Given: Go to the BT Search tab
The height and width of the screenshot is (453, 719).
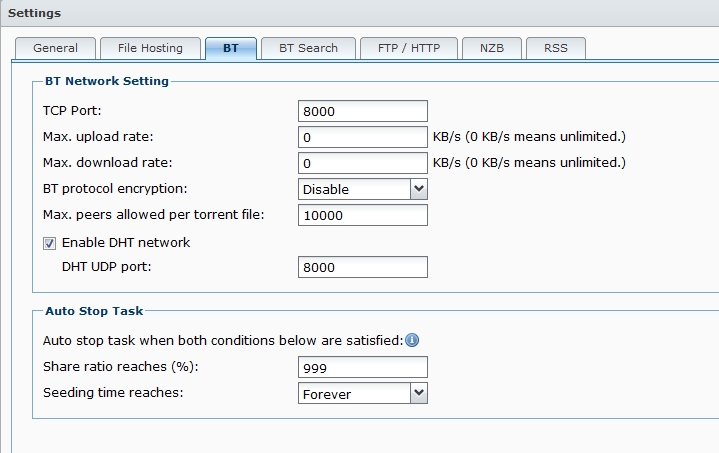Looking at the screenshot, I should 308,48.
